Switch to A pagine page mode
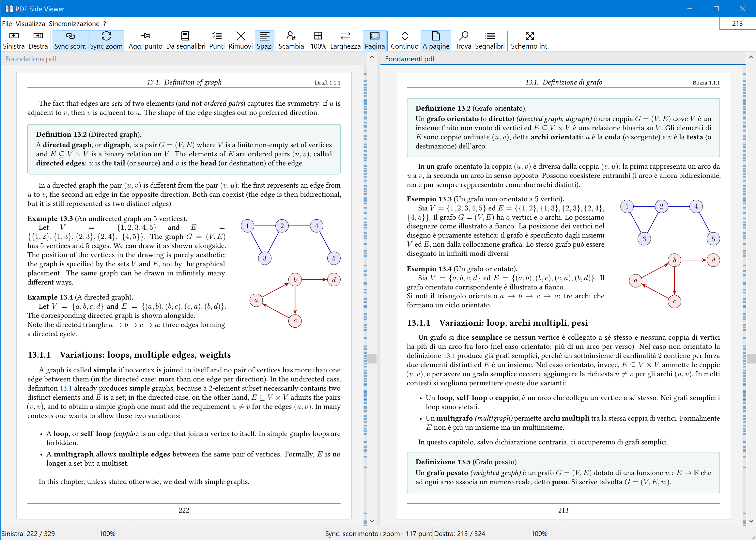Image resolution: width=756 pixels, height=540 pixels. (x=436, y=40)
